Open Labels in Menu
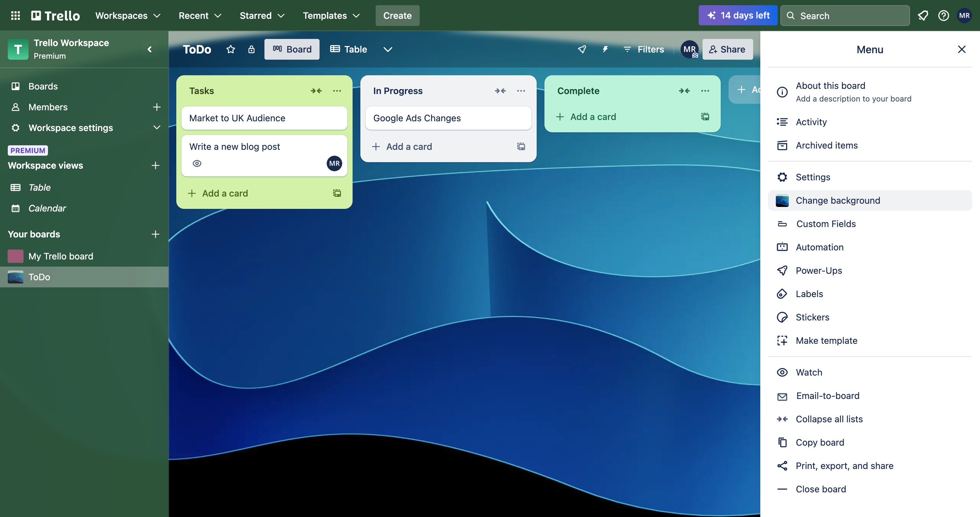This screenshot has width=980, height=517. coord(870,294)
